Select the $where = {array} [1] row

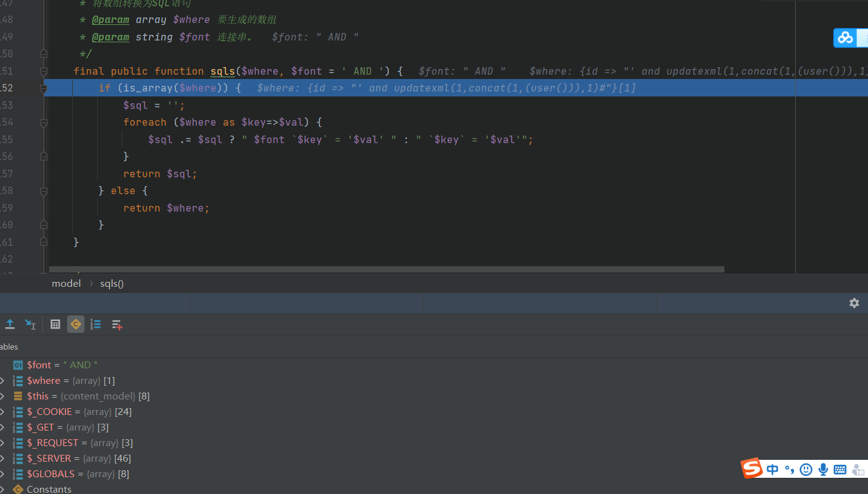pos(434,381)
